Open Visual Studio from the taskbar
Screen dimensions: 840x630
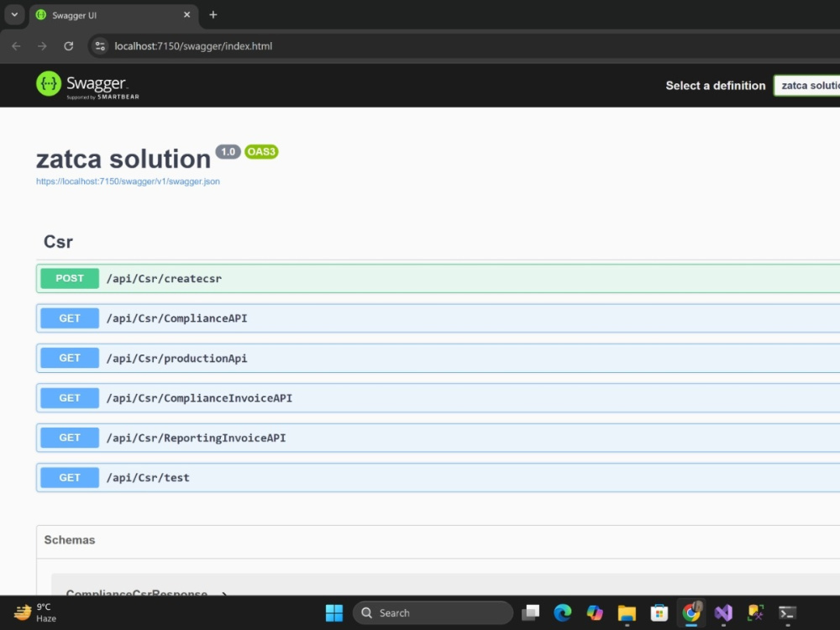click(x=723, y=612)
